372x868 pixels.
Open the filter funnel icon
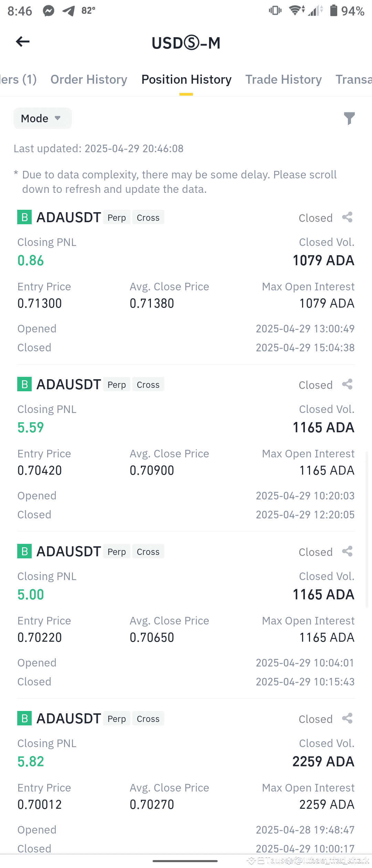[349, 118]
